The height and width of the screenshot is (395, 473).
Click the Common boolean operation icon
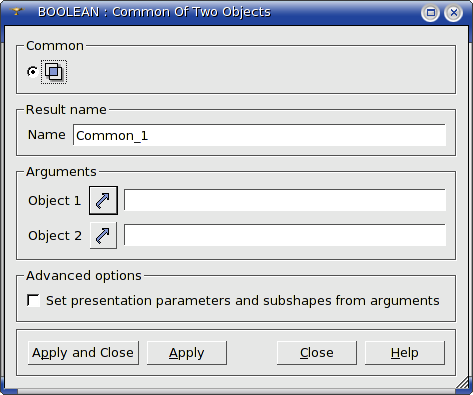(54, 72)
